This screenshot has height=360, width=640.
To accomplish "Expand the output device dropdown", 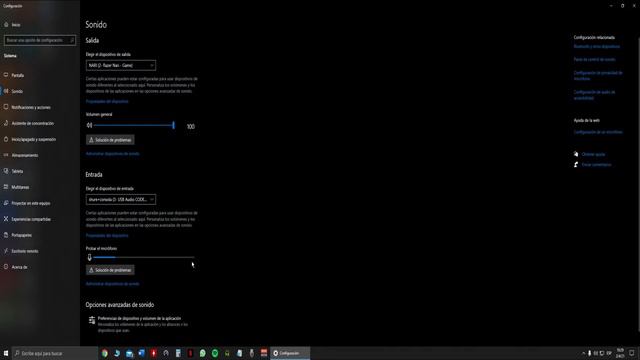I will coord(121,65).
